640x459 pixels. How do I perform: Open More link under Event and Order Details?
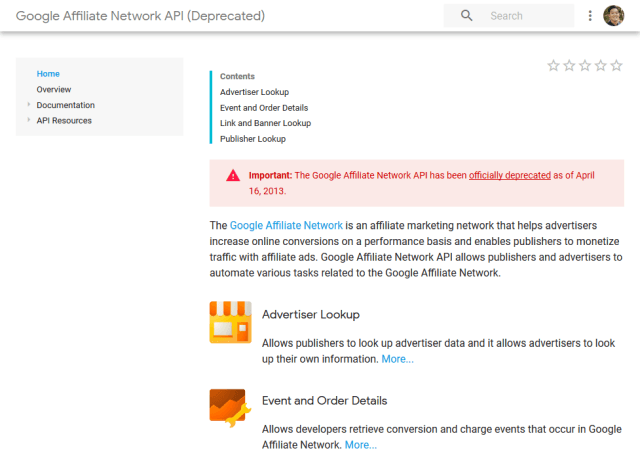(x=361, y=445)
